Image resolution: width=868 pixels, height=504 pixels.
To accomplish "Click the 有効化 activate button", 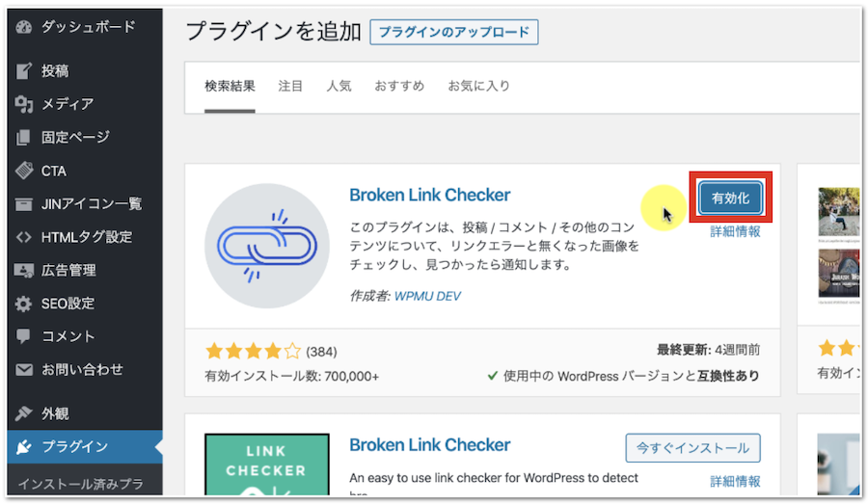I will coord(731,198).
